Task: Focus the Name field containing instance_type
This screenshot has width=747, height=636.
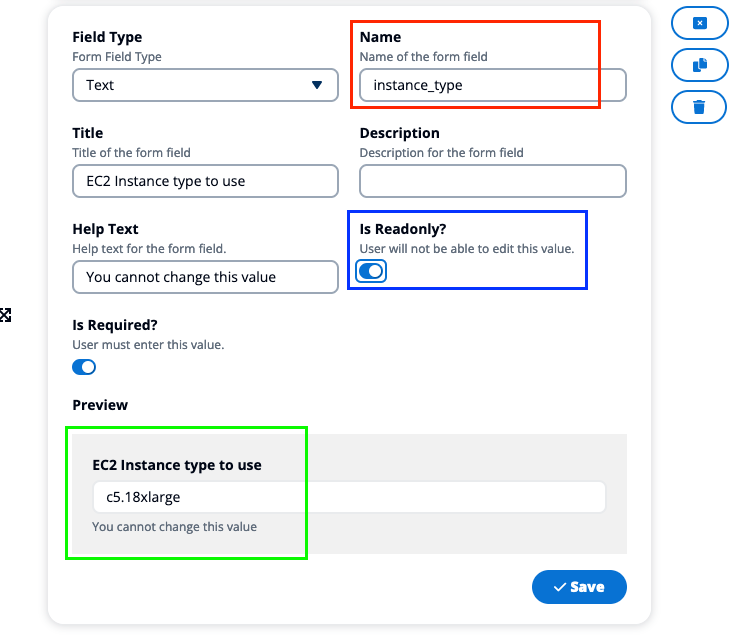Action: tap(493, 85)
